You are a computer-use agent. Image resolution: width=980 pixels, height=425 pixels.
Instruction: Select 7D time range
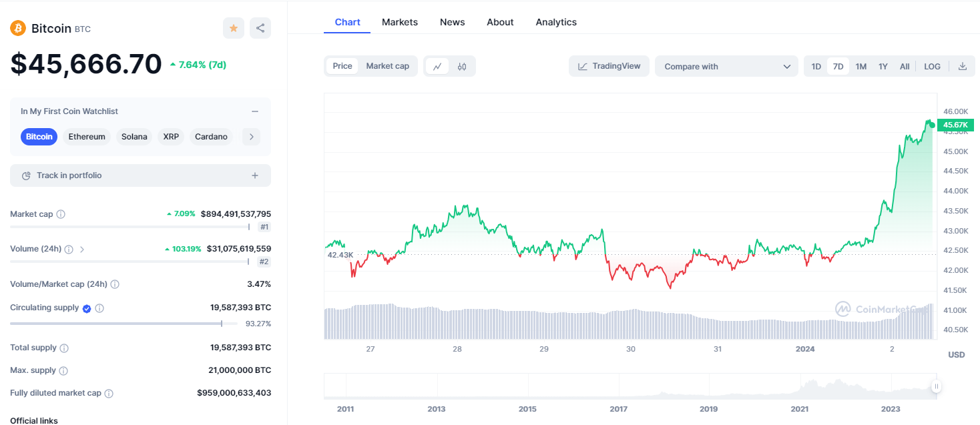click(838, 66)
